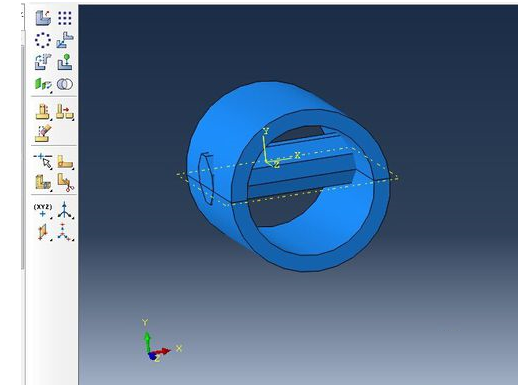The width and height of the screenshot is (518, 385).
Task: Select the Create Instance tool
Action: click(x=43, y=18)
